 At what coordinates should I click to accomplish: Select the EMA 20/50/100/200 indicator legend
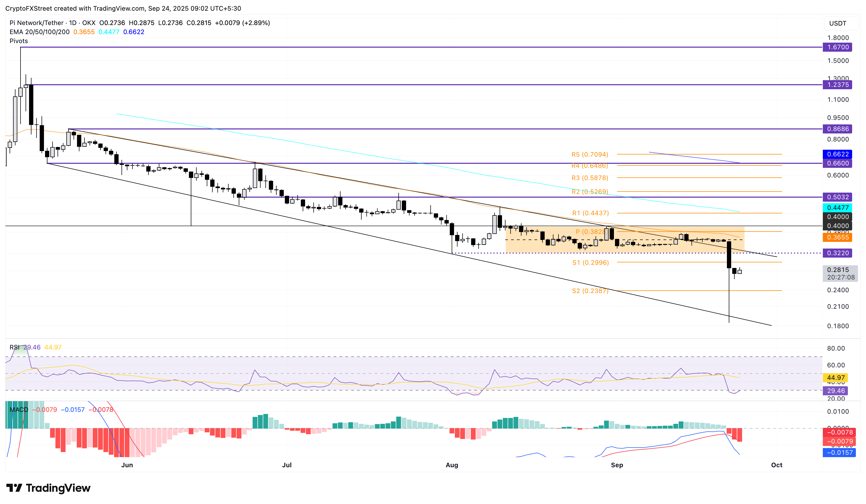pyautogui.click(x=39, y=32)
